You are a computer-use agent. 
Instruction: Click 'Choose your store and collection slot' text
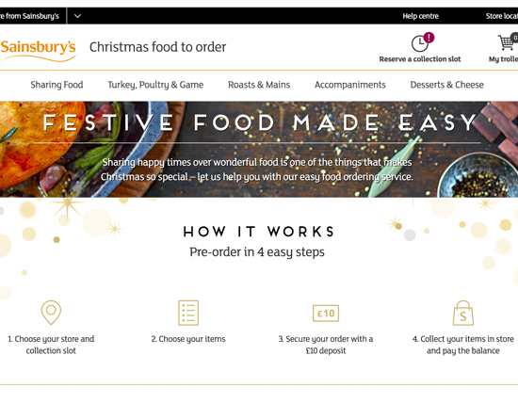tap(51, 345)
